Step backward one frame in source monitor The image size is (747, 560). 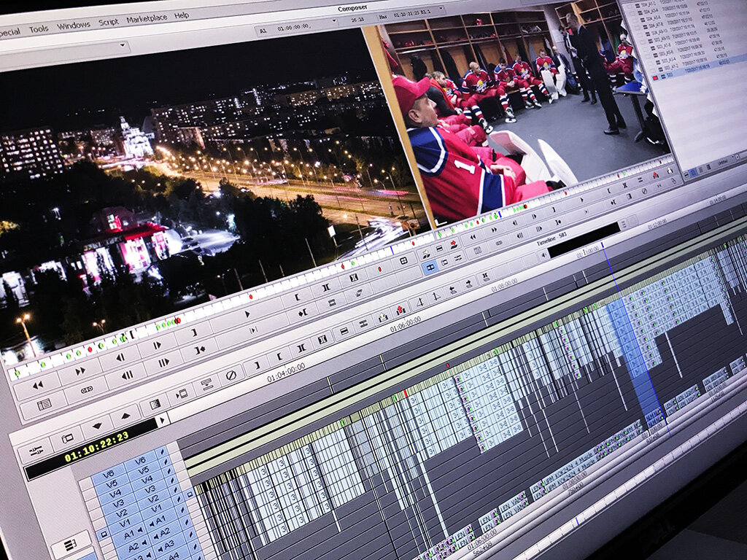pyautogui.click(x=120, y=357)
